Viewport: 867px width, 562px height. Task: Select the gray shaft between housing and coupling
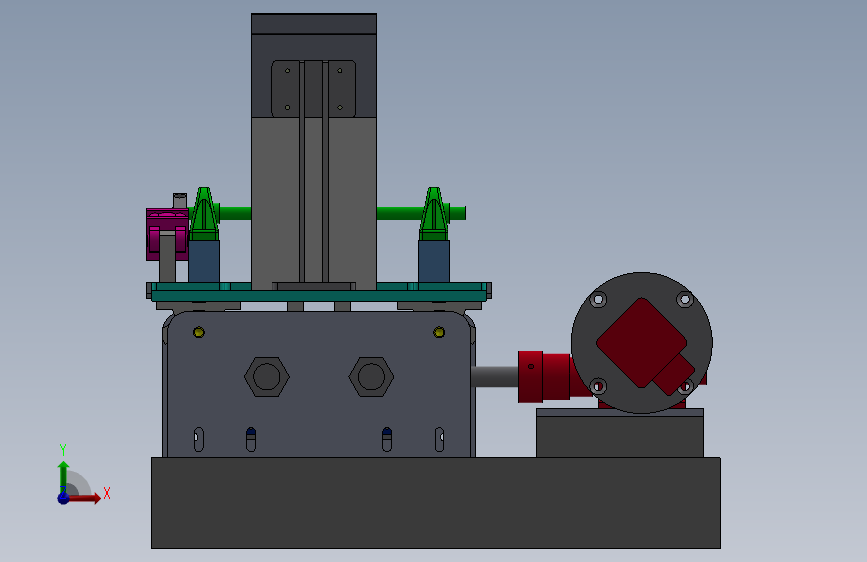coord(495,377)
